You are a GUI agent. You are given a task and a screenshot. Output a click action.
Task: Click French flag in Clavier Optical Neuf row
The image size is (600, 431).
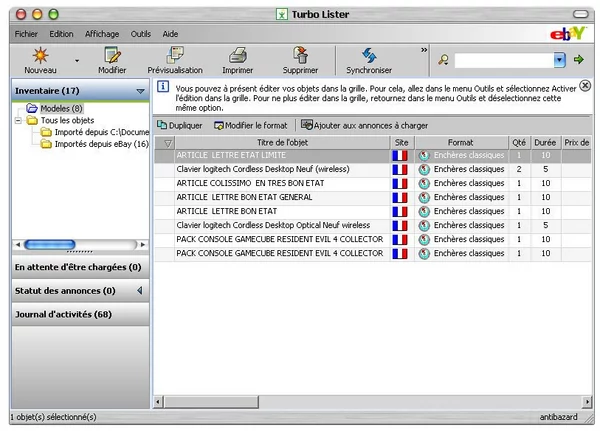(x=400, y=225)
